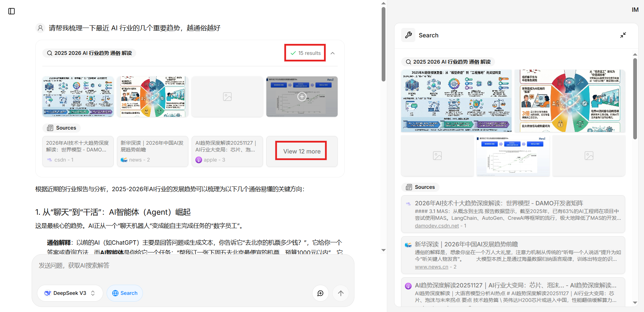Open the csdn source card about 2026 AI trends
The width and height of the screenshot is (644, 312).
(x=78, y=151)
